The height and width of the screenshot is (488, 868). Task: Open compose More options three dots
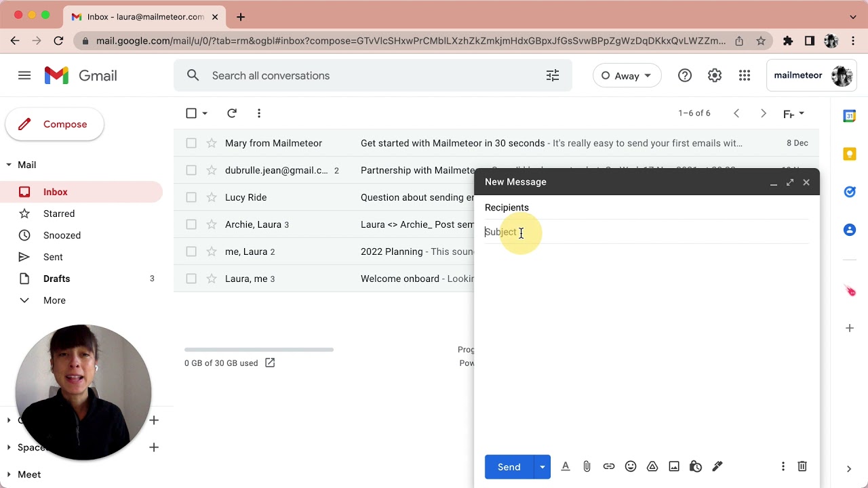(x=783, y=466)
